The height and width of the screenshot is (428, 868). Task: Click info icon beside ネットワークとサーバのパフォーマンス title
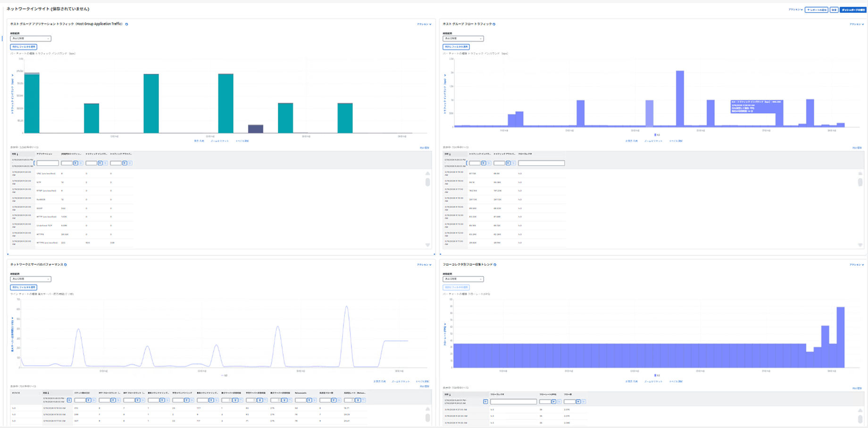pyautogui.click(x=65, y=265)
